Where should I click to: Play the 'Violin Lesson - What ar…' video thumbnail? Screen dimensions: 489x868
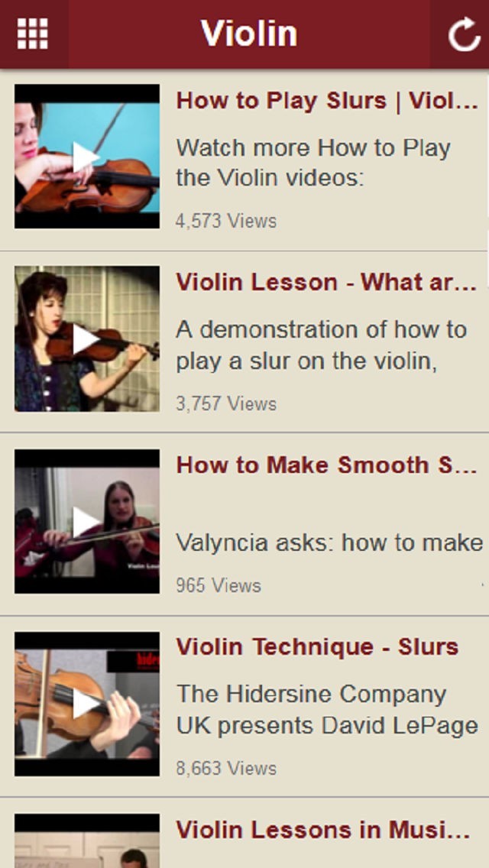tap(86, 339)
